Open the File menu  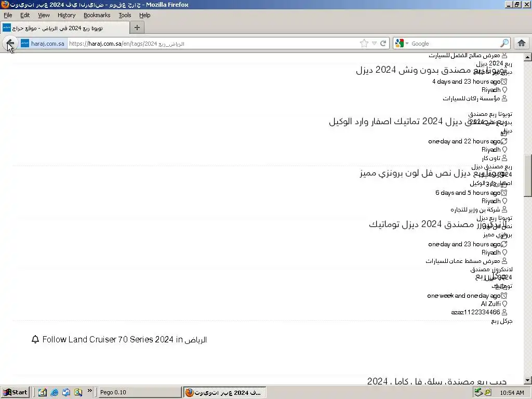tap(8, 15)
